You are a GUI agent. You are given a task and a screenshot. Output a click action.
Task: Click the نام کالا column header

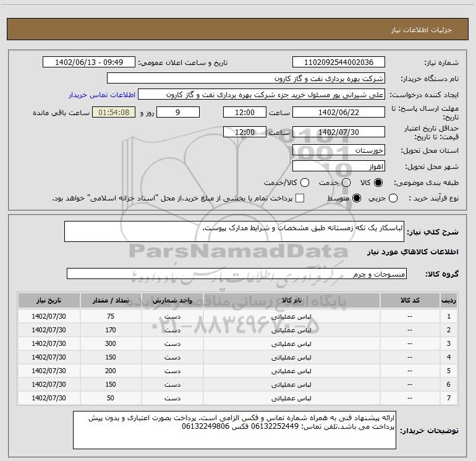tap(291, 300)
